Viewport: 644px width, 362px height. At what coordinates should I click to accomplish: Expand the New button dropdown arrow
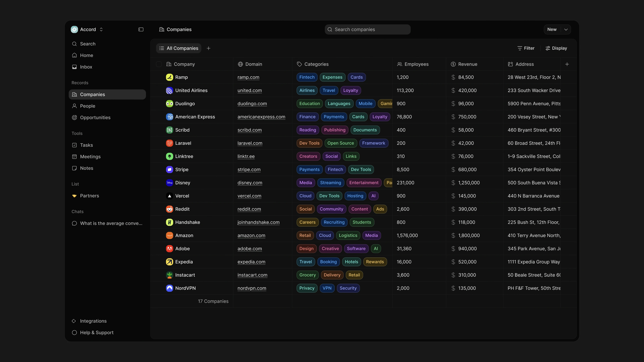[566, 29]
